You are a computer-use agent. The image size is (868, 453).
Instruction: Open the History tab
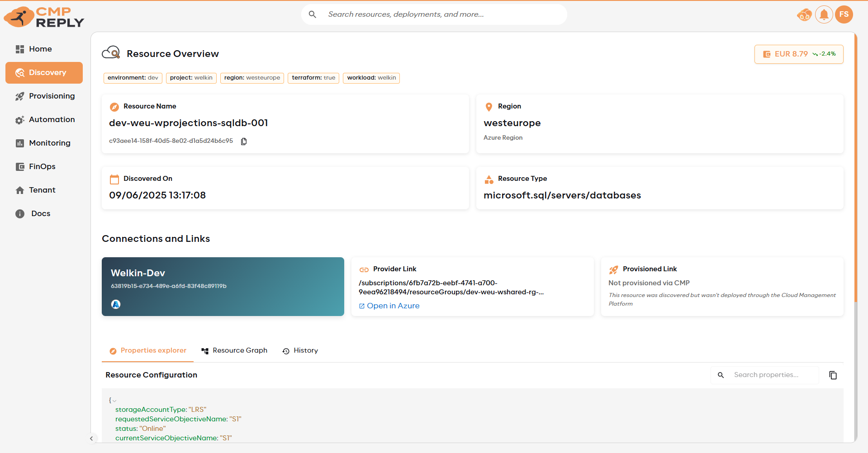pyautogui.click(x=300, y=350)
